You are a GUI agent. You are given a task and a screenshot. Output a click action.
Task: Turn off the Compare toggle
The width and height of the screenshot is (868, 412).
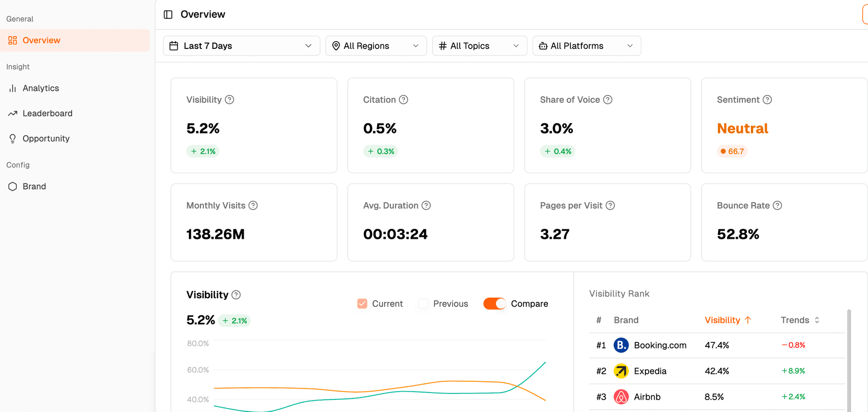click(495, 303)
